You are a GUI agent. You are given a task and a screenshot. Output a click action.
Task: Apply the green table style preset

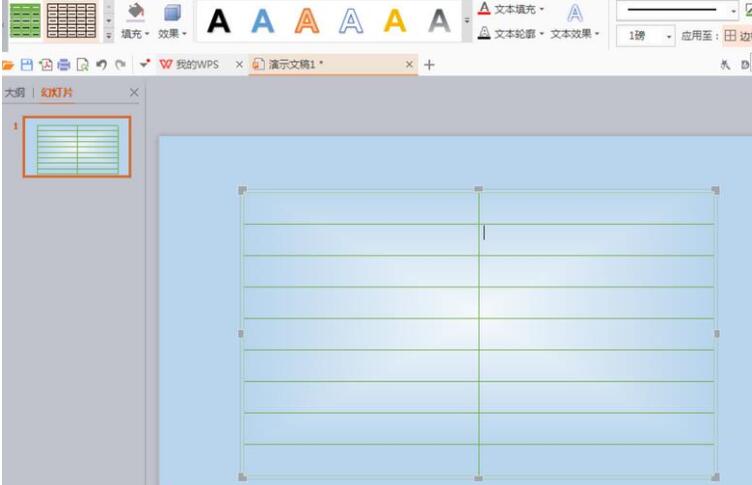click(x=25, y=21)
